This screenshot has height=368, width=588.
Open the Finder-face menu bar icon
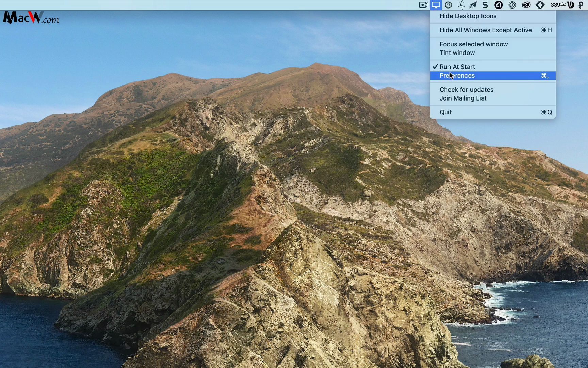point(461,5)
